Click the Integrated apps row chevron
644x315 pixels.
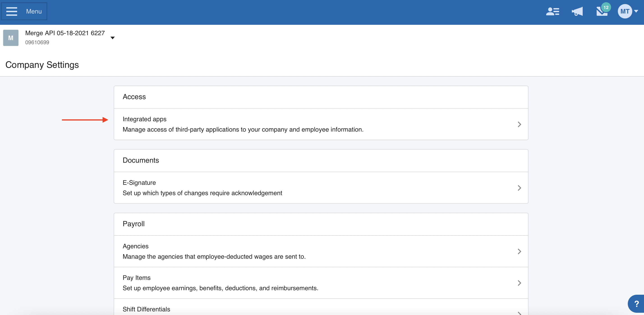519,124
